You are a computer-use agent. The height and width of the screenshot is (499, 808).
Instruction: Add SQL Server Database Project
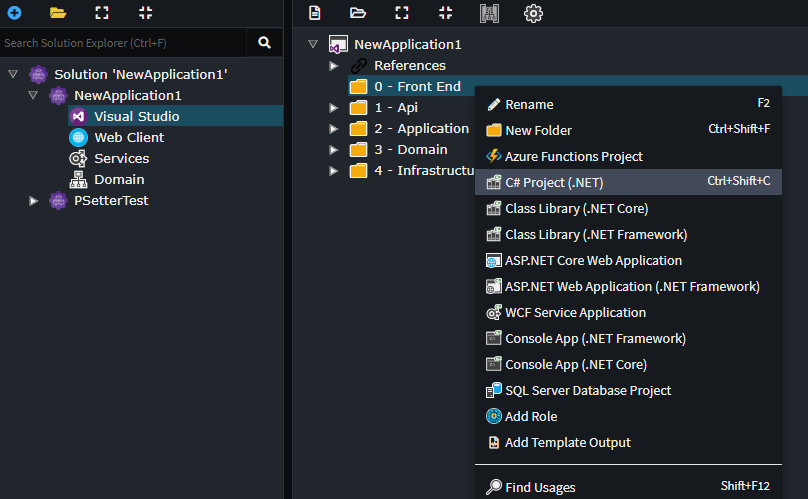point(628,390)
